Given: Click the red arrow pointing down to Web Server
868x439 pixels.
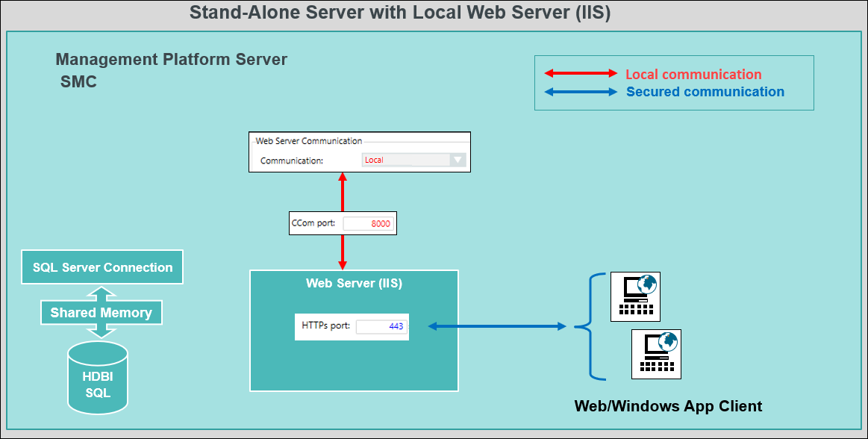Looking at the screenshot, I should pos(343,252).
